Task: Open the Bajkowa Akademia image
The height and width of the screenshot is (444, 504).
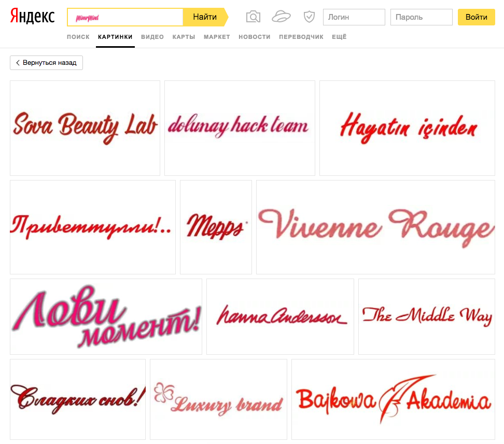Action: [x=393, y=399]
